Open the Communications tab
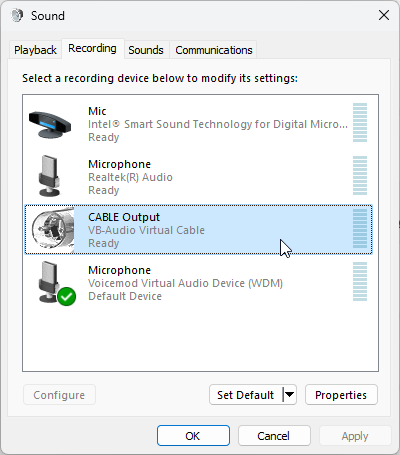This screenshot has width=400, height=455. [214, 50]
